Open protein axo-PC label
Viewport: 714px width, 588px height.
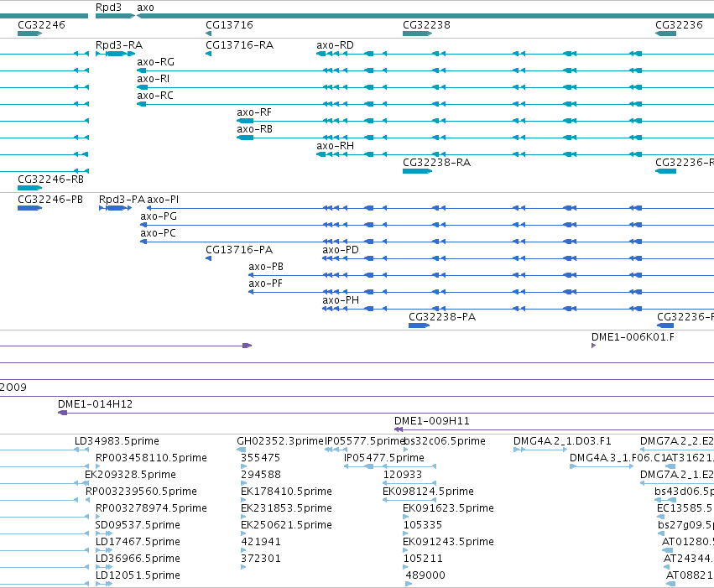coord(158,233)
